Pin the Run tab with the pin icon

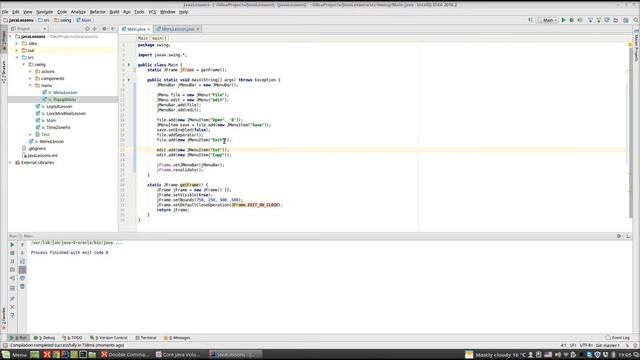[12, 299]
